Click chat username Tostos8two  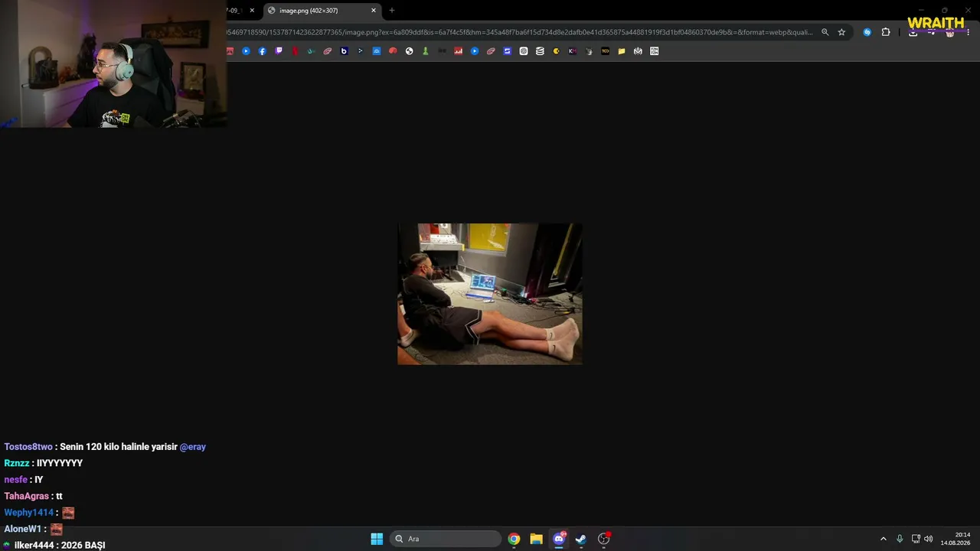coord(28,447)
